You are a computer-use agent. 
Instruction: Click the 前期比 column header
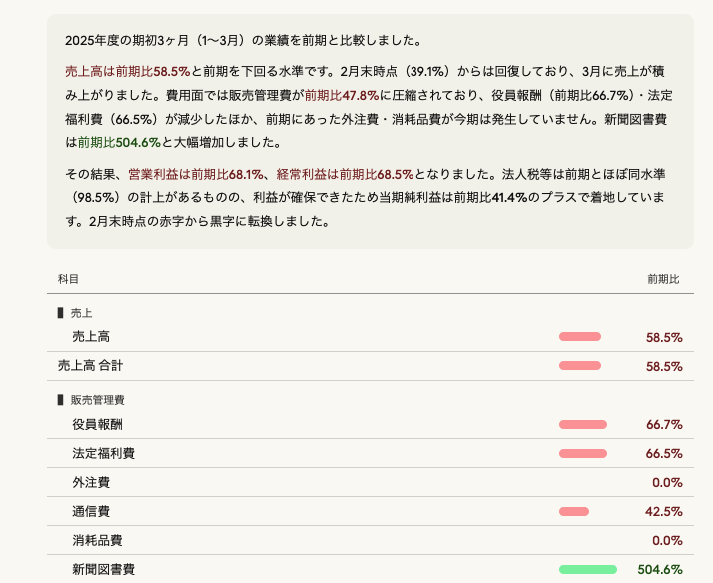click(x=663, y=279)
